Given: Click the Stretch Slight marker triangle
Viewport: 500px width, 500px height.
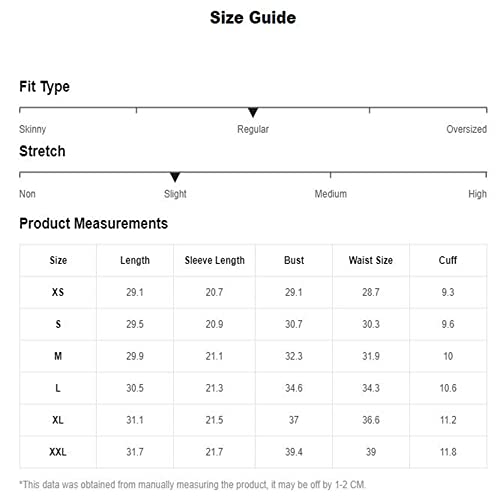Looking at the screenshot, I should (x=175, y=177).
